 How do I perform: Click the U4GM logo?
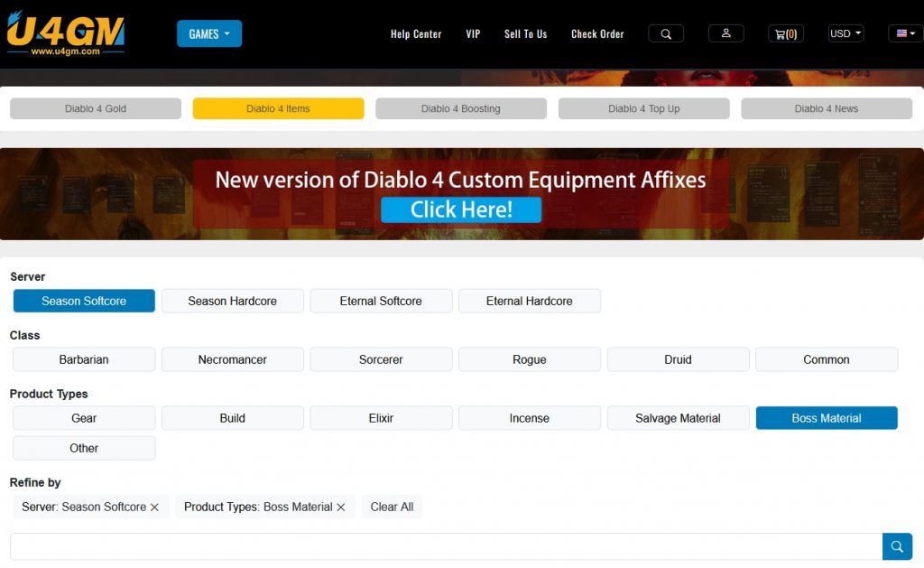point(65,33)
